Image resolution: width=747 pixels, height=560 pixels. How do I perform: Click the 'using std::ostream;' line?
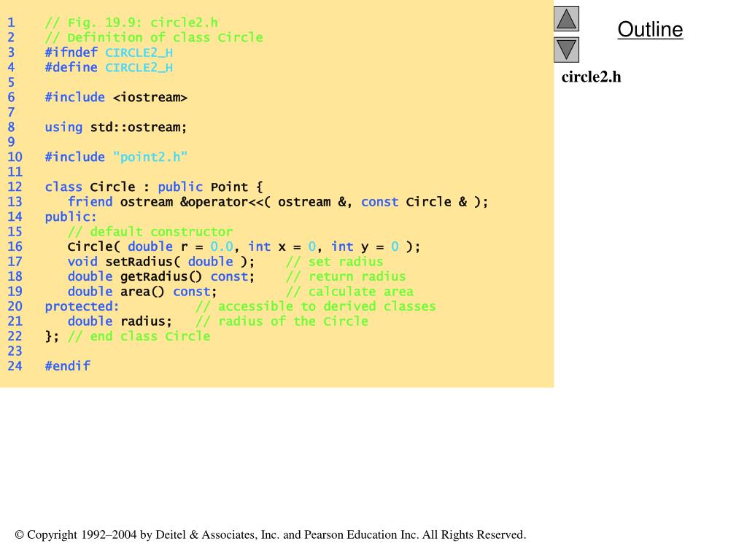[116, 127]
